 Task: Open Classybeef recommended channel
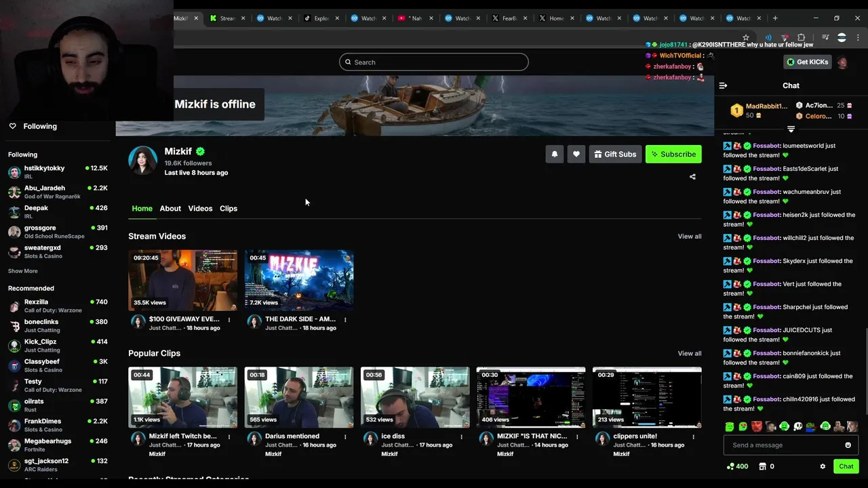58,365
